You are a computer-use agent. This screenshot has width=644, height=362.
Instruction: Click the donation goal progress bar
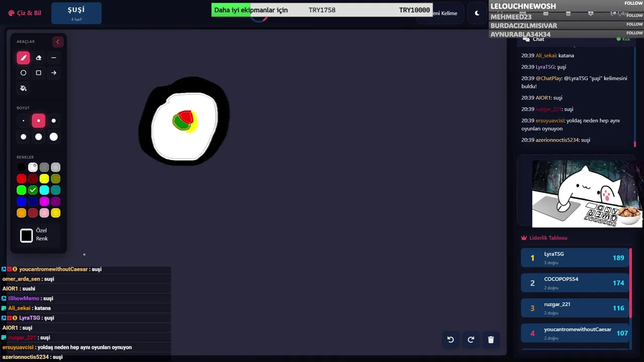[322, 10]
